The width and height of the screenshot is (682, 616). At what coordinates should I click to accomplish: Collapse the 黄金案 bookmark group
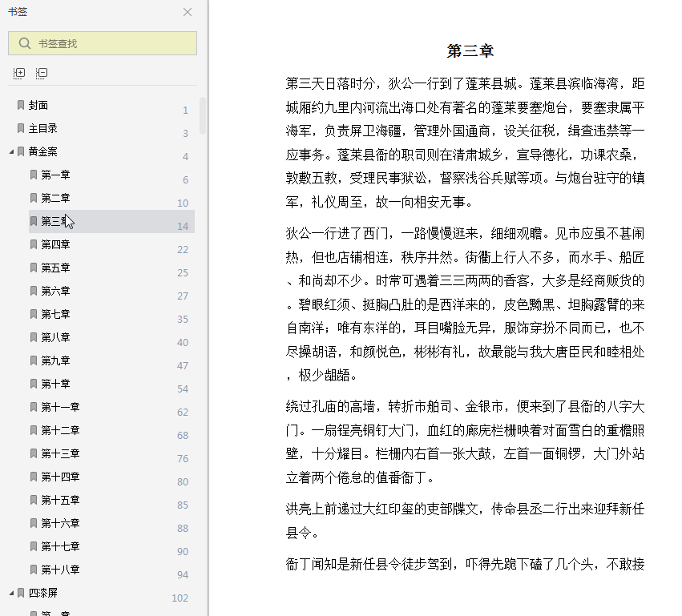point(11,151)
